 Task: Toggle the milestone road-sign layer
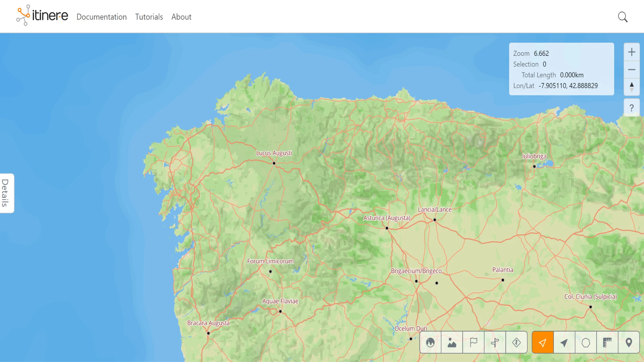tap(517, 342)
